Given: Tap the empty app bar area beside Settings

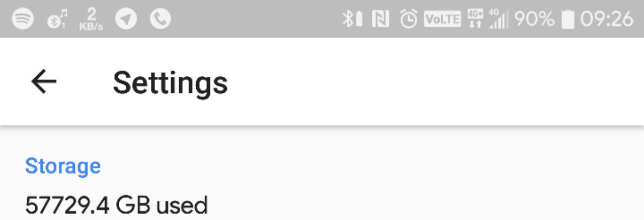Looking at the screenshot, I should tap(433, 82).
